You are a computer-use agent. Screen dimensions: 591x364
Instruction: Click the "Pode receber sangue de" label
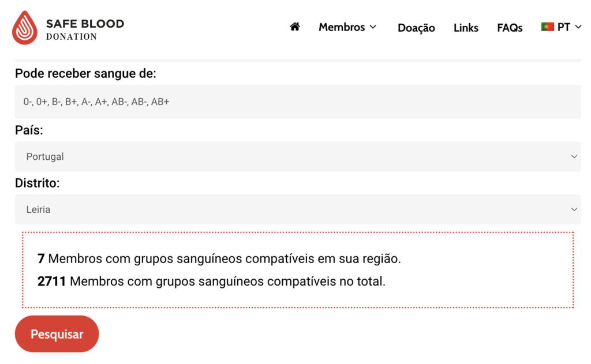85,73
